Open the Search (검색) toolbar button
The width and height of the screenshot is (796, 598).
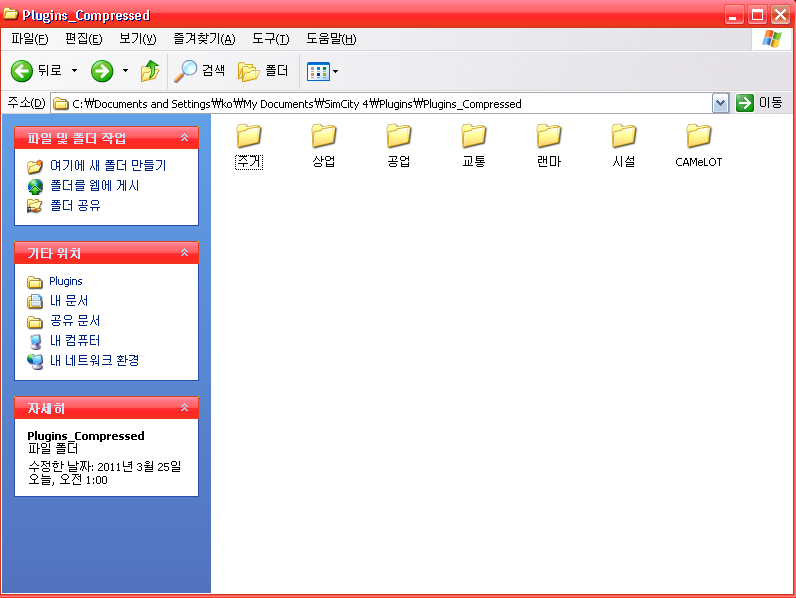[x=199, y=71]
